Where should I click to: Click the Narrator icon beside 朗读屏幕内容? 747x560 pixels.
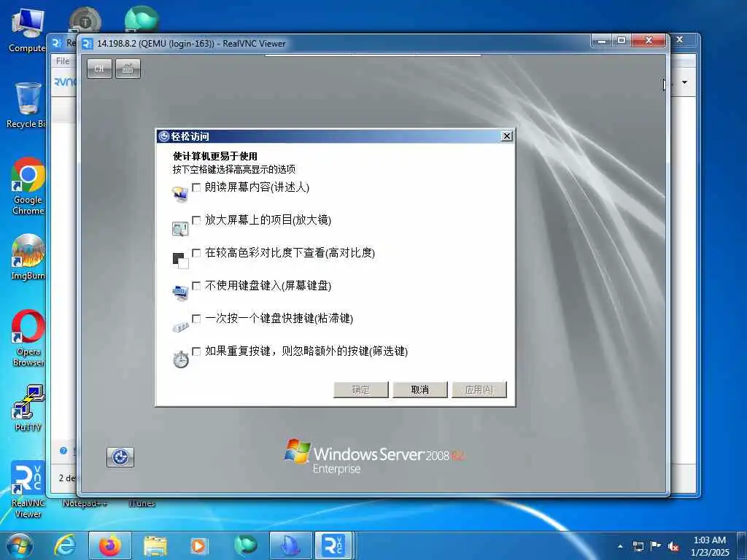pos(180,194)
